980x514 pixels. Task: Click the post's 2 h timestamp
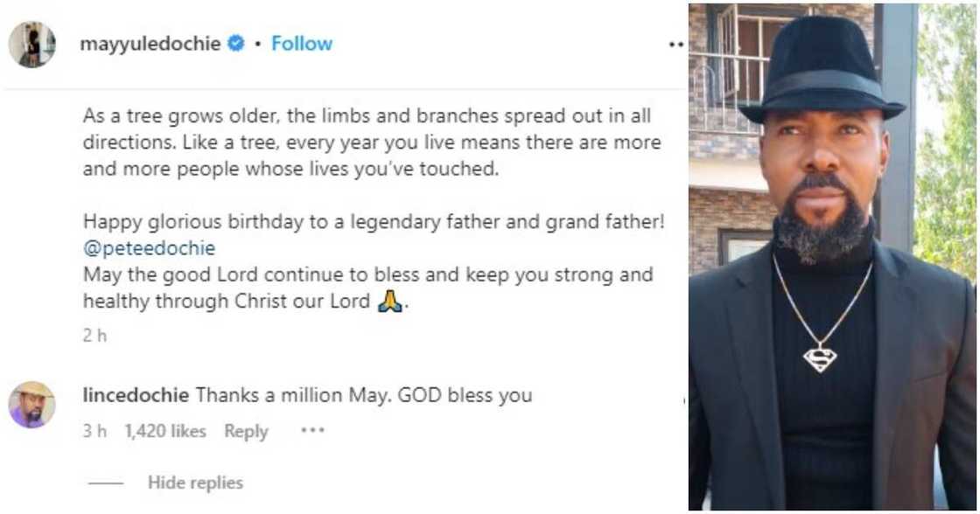coord(94,335)
